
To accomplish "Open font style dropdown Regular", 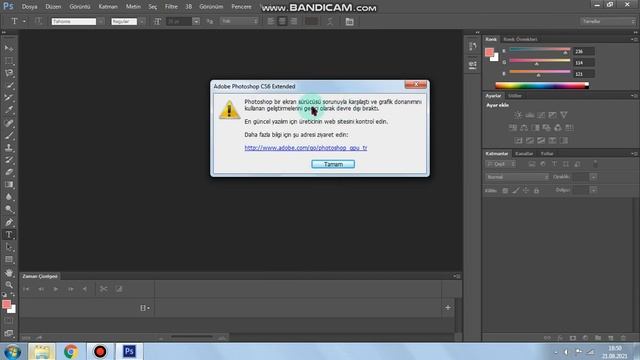I will click(x=142, y=22).
